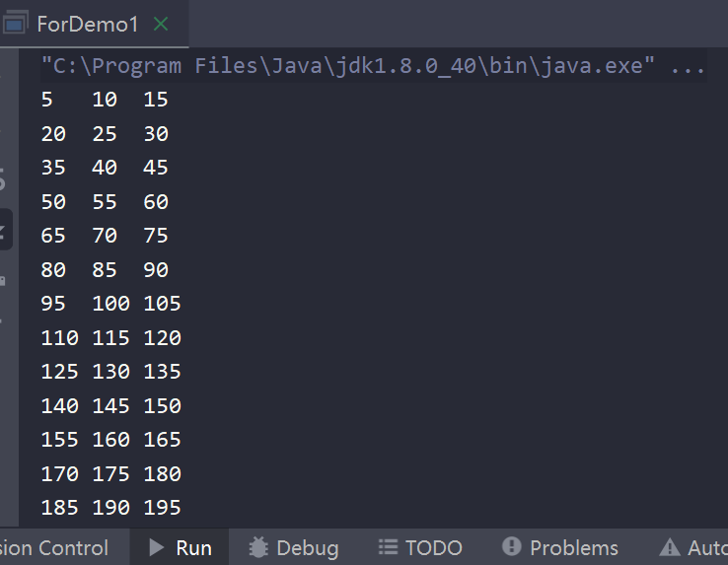
Task: Click the warning triangle icon beside Auto
Action: [x=670, y=547]
